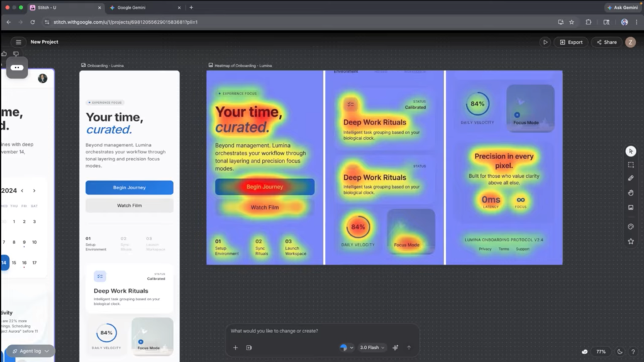
Task: Click the Support link in heatmap footer
Action: pyautogui.click(x=523, y=249)
